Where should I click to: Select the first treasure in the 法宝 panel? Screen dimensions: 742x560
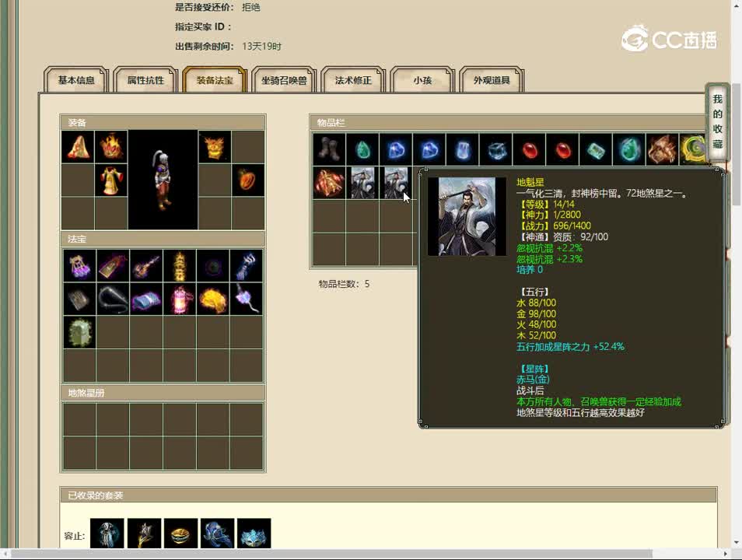tap(79, 265)
